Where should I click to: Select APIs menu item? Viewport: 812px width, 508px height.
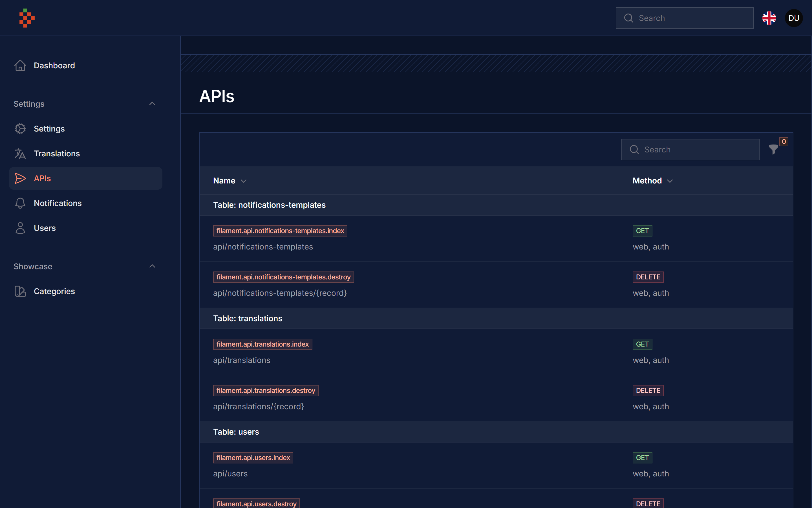click(x=85, y=178)
